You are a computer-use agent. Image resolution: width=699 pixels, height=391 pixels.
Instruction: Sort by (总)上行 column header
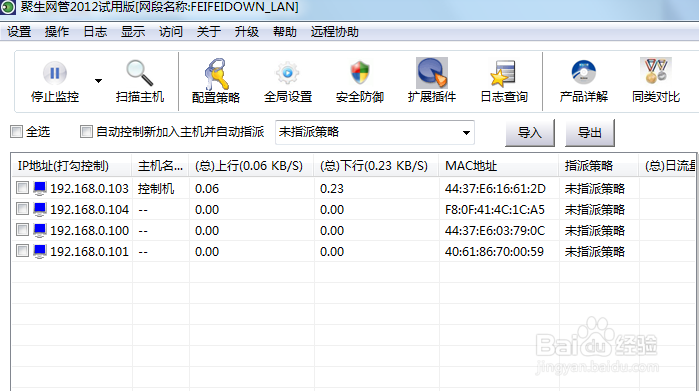(251, 166)
